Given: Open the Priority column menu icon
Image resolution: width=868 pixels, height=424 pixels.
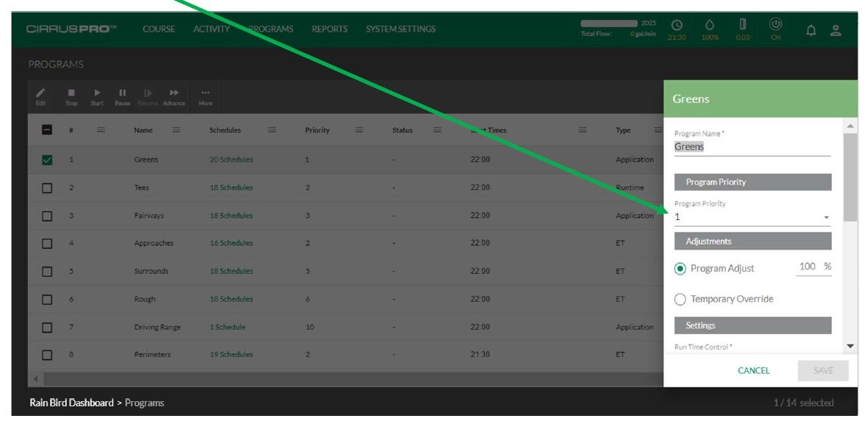Looking at the screenshot, I should pos(359,130).
